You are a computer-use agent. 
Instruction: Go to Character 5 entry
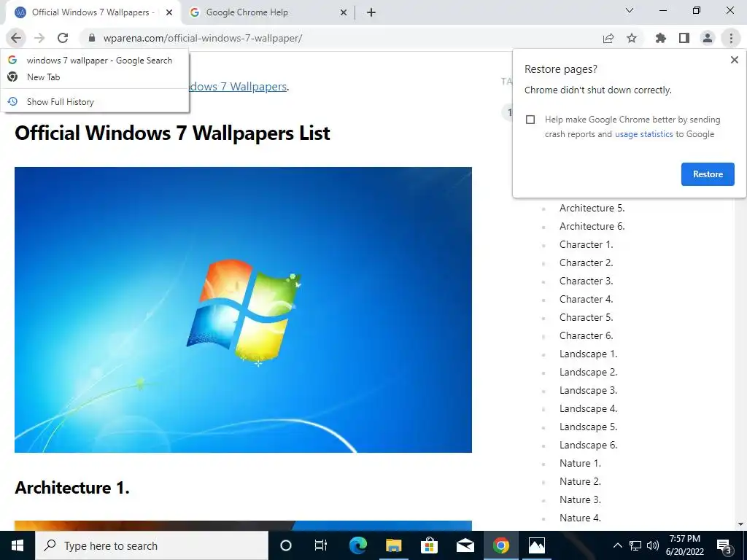coord(586,318)
